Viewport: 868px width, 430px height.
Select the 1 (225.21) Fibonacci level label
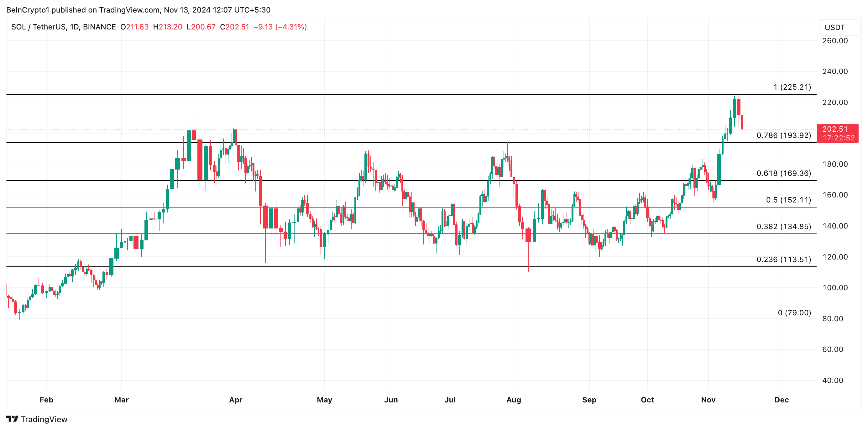tap(792, 87)
